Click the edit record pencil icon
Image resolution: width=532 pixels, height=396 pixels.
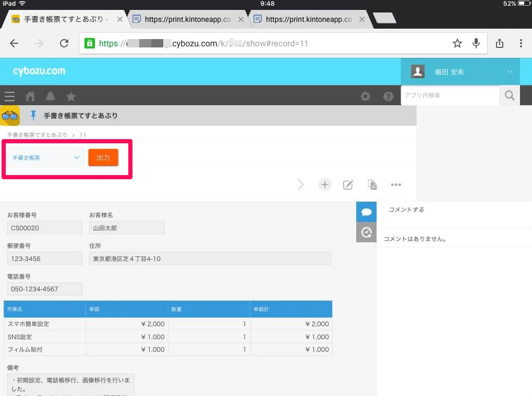click(x=348, y=184)
